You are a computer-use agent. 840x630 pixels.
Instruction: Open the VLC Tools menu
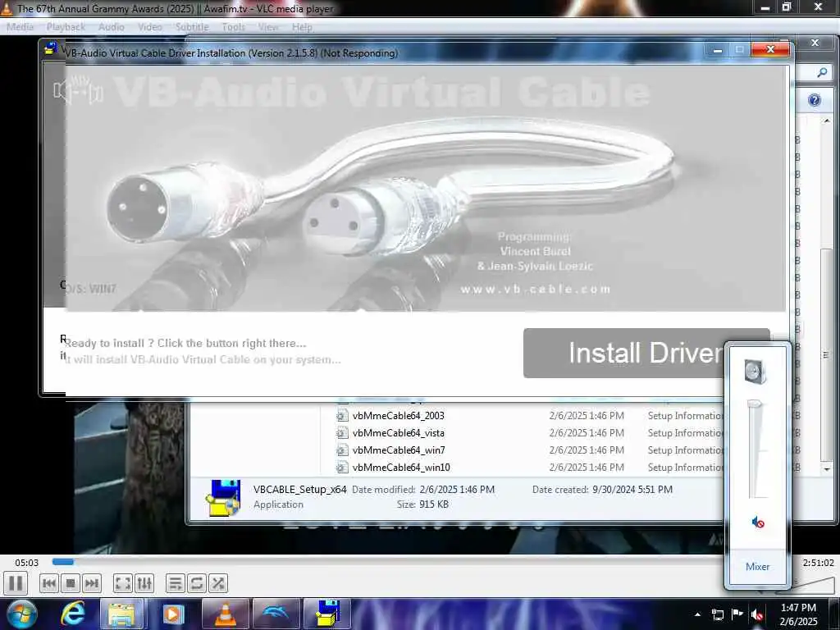click(233, 27)
